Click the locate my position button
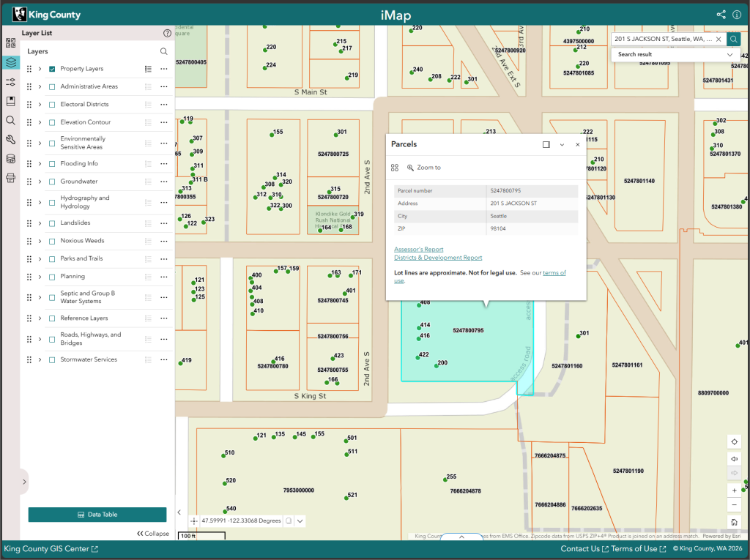This screenshot has width=750, height=560. pyautogui.click(x=734, y=442)
